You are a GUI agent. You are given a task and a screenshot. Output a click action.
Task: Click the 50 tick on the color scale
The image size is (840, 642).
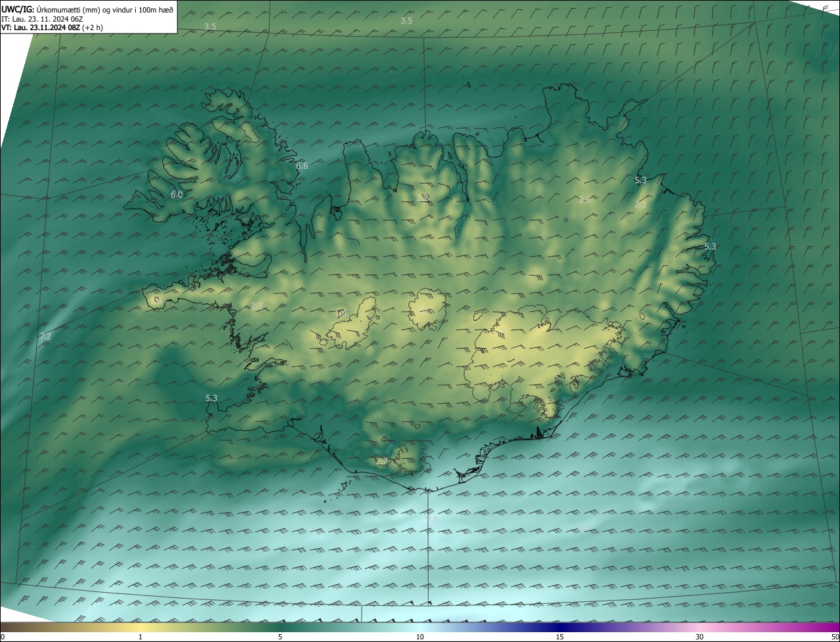click(x=835, y=637)
